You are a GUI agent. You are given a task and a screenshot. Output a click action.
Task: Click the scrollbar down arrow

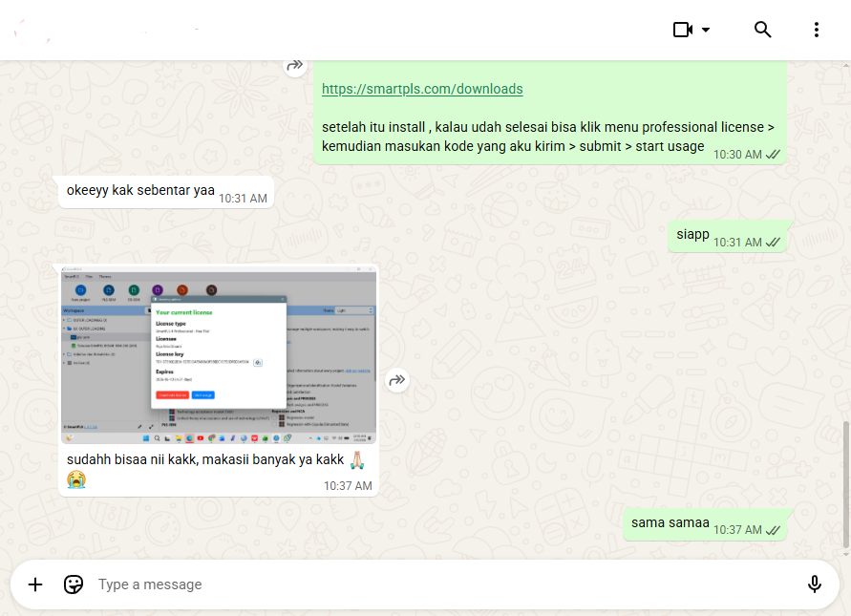846,555
